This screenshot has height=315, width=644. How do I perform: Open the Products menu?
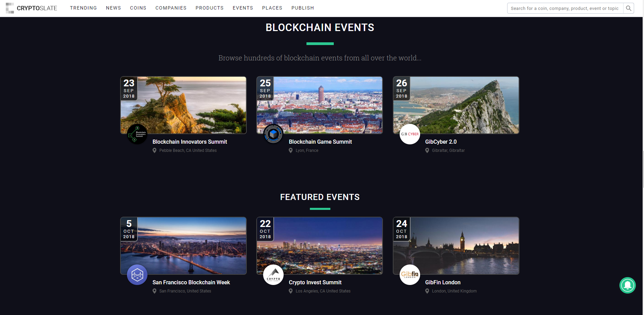point(210,8)
